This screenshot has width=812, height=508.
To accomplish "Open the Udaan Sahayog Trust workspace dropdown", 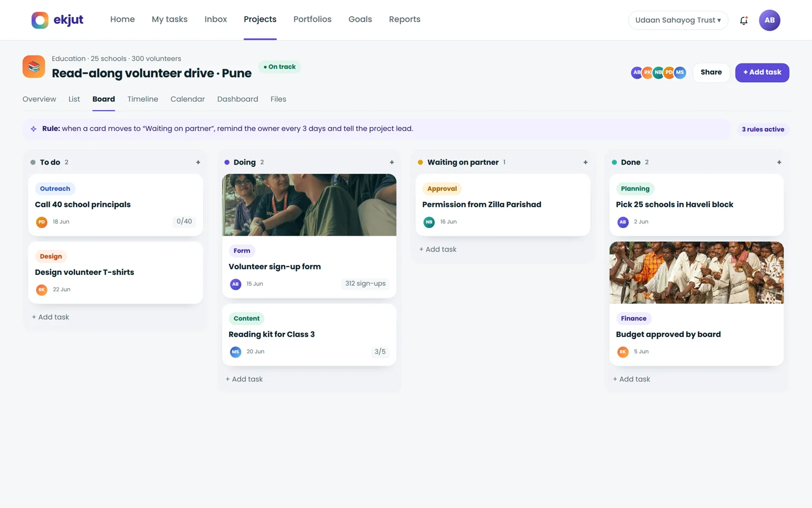I will click(x=678, y=20).
